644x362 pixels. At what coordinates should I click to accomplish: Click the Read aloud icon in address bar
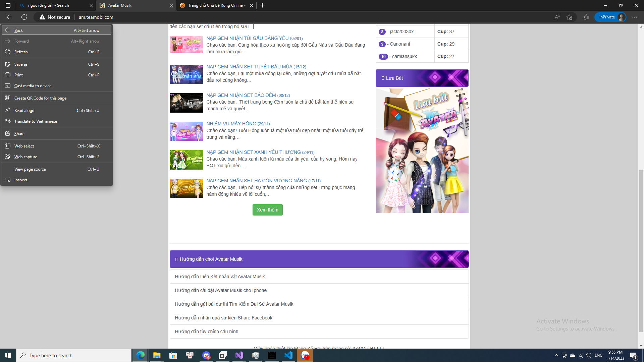557,17
